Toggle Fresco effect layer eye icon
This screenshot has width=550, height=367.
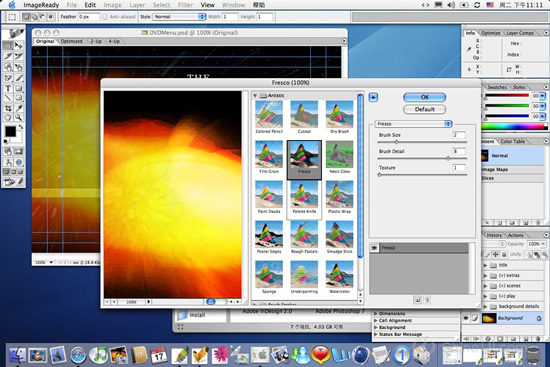(x=374, y=248)
